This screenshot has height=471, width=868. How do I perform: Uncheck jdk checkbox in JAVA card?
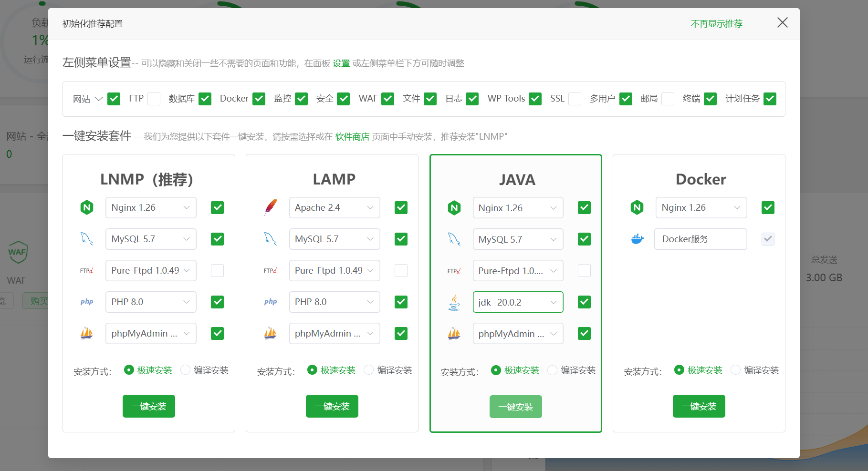point(585,302)
